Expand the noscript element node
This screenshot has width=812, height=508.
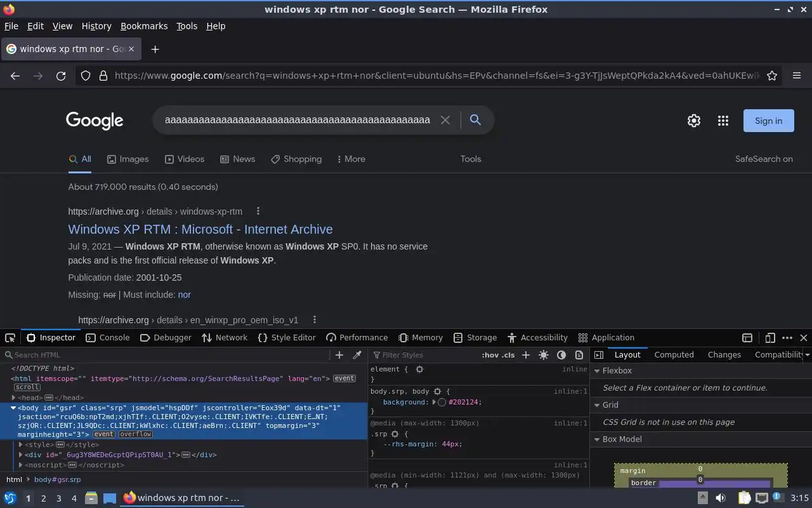tap(21, 465)
